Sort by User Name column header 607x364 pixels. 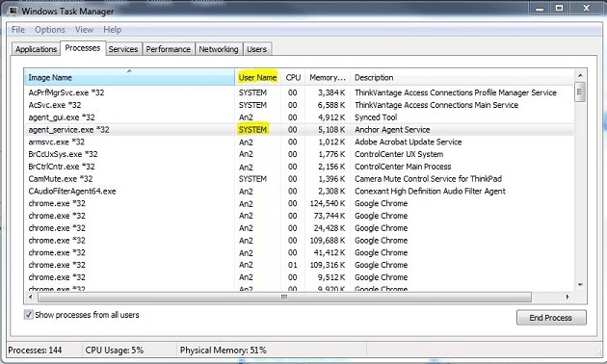click(257, 77)
